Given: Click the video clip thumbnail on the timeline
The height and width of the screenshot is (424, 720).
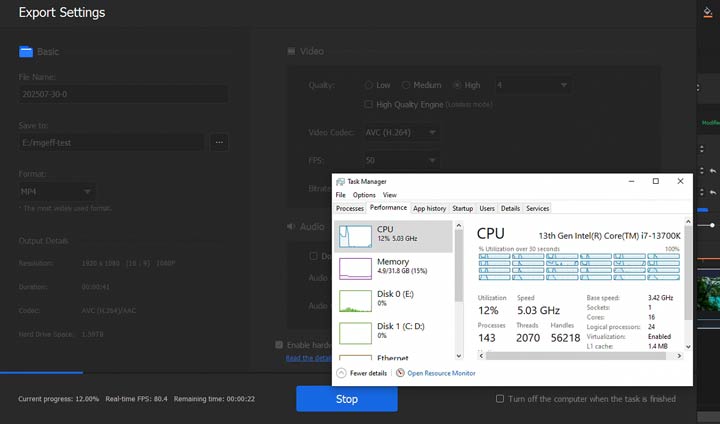Looking at the screenshot, I should 708,293.
